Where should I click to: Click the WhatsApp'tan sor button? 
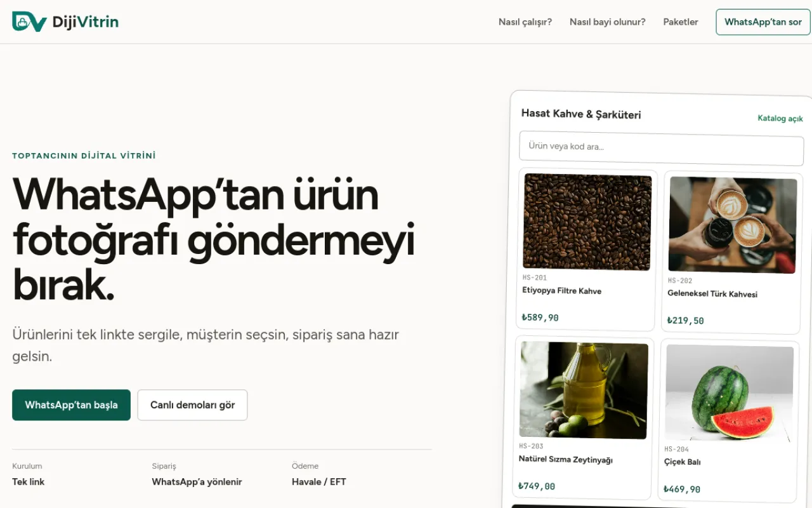[763, 22]
